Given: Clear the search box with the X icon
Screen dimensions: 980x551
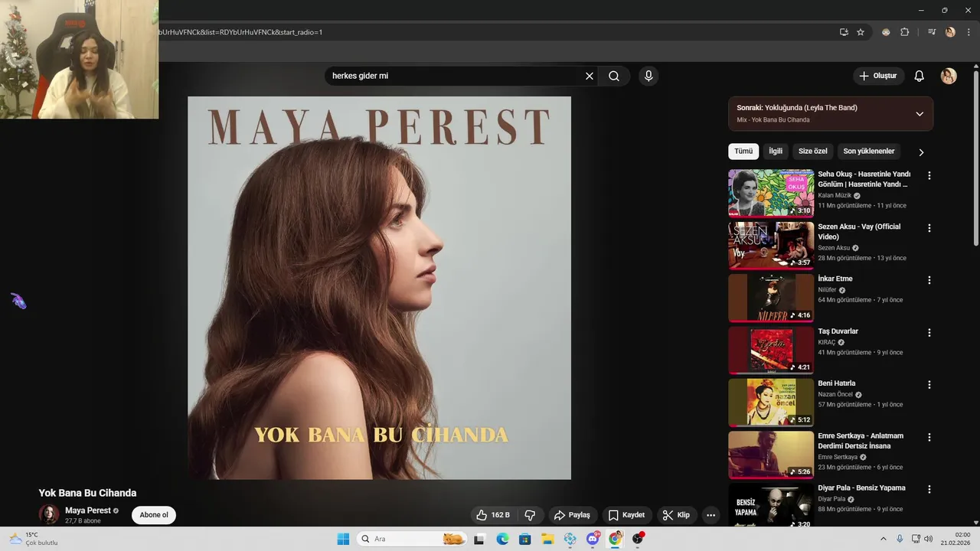Looking at the screenshot, I should click(590, 76).
